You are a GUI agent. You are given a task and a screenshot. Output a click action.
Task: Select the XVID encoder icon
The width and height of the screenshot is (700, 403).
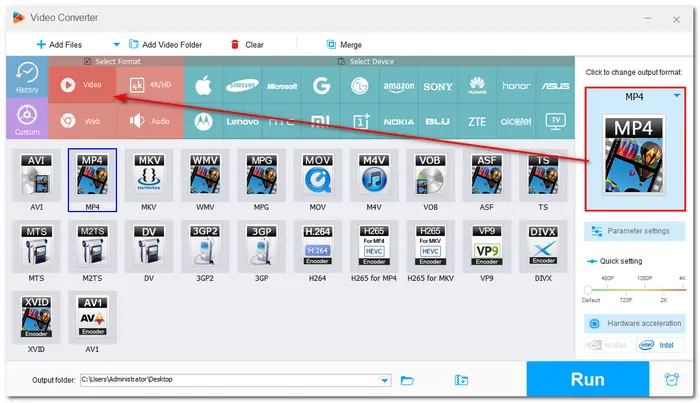tap(36, 317)
